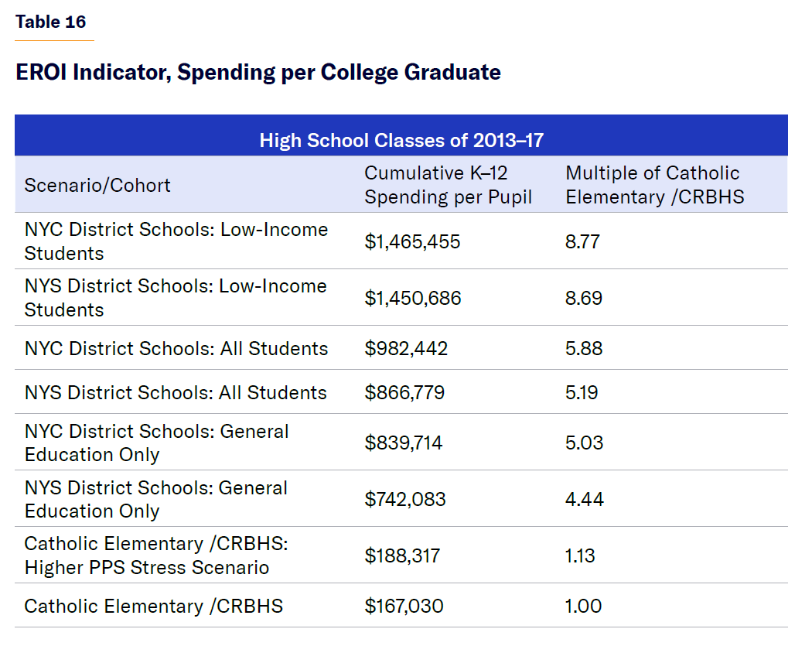Click the 8.77 multiple value
This screenshot has height=646, width=812.
click(x=582, y=241)
